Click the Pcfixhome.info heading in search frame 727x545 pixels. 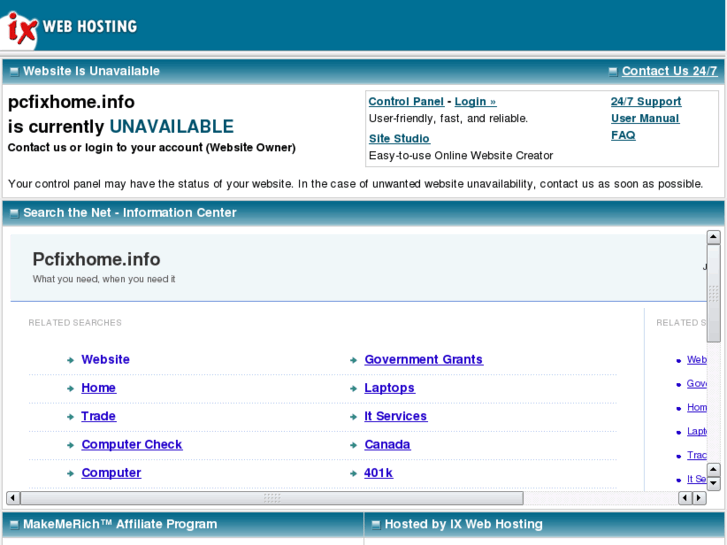tap(96, 259)
